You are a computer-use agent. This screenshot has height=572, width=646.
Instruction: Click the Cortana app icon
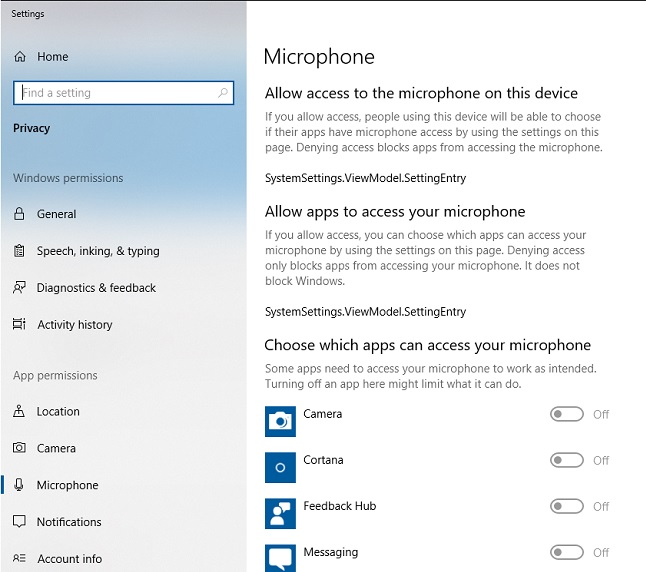pos(280,467)
